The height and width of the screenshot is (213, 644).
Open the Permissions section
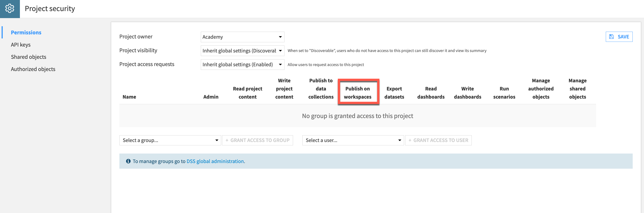[x=26, y=33]
